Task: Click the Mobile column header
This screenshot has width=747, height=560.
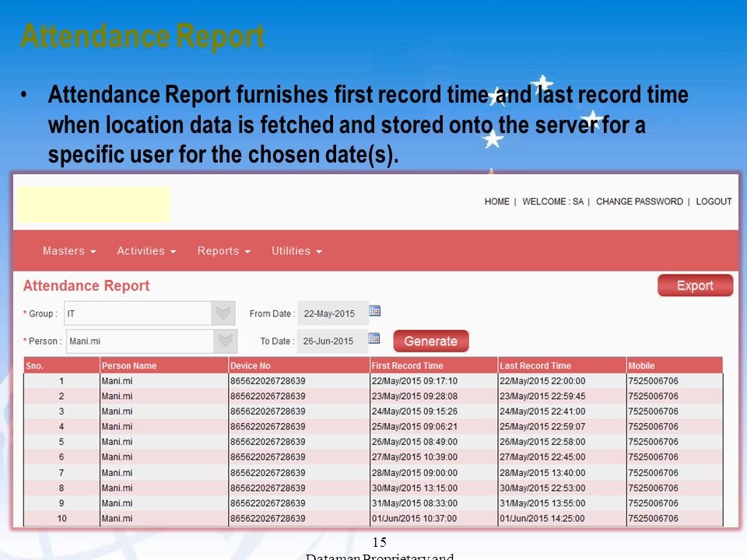Action: point(675,366)
